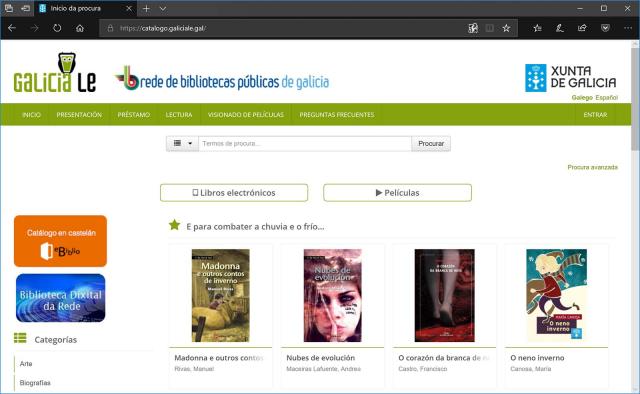
Task: Open the Pocket-style shield extension icon
Action: (605, 28)
